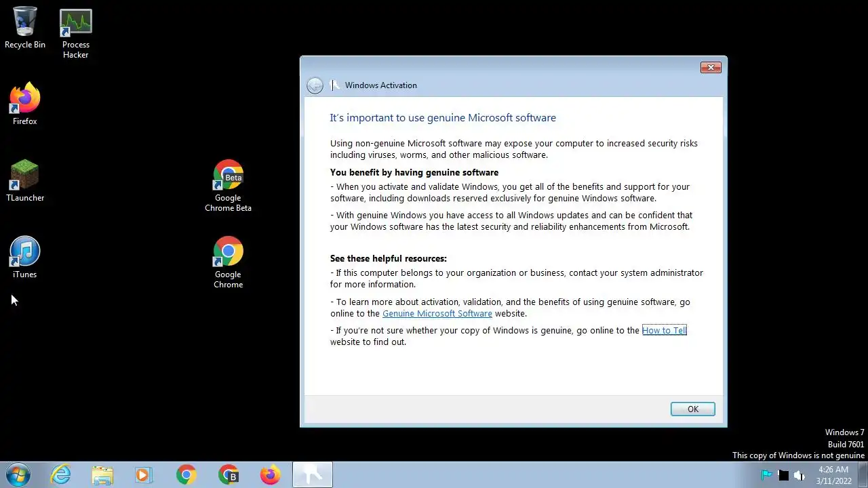The width and height of the screenshot is (868, 488).
Task: Click OK in Windows Activation dialog
Action: coord(692,409)
